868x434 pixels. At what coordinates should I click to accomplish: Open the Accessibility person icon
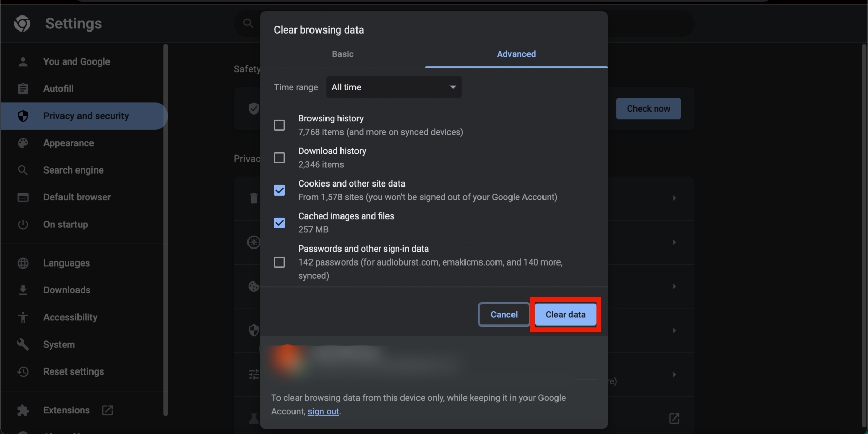(x=23, y=317)
